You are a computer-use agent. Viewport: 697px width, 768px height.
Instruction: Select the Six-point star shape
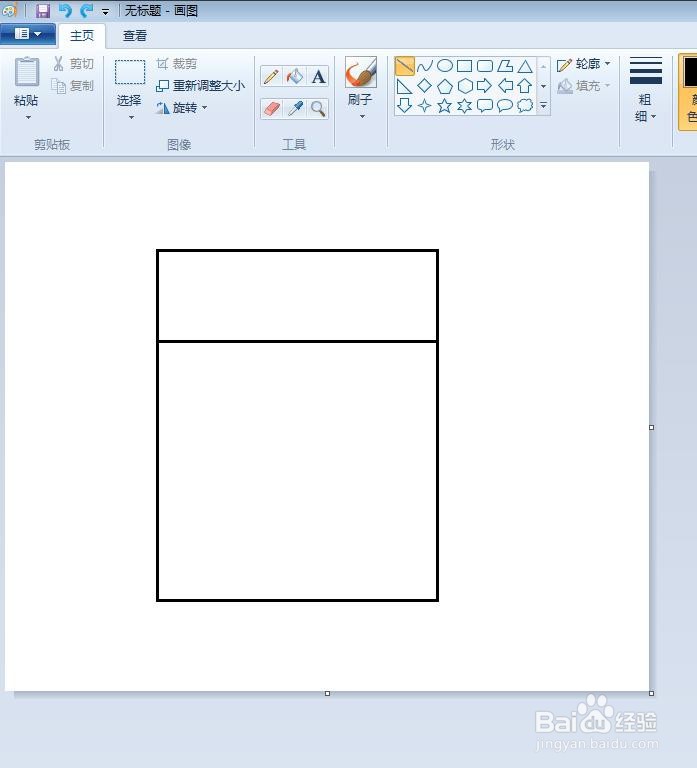(464, 105)
